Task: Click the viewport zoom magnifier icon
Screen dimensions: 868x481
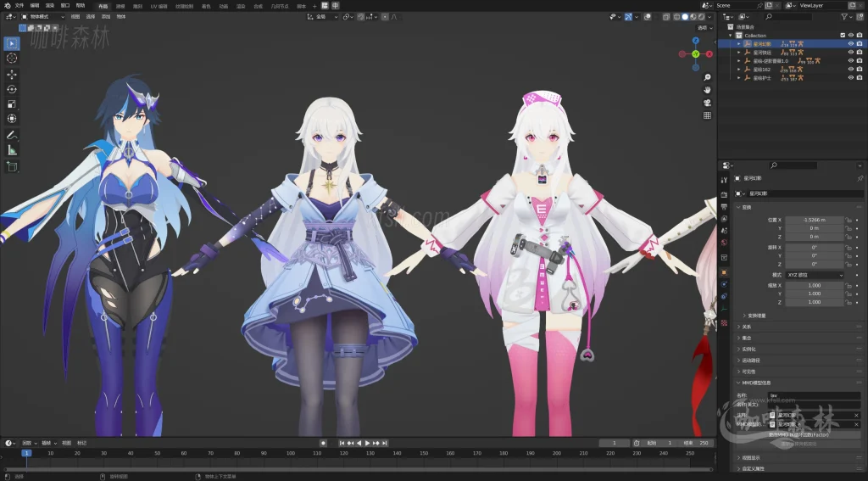Action: click(707, 77)
